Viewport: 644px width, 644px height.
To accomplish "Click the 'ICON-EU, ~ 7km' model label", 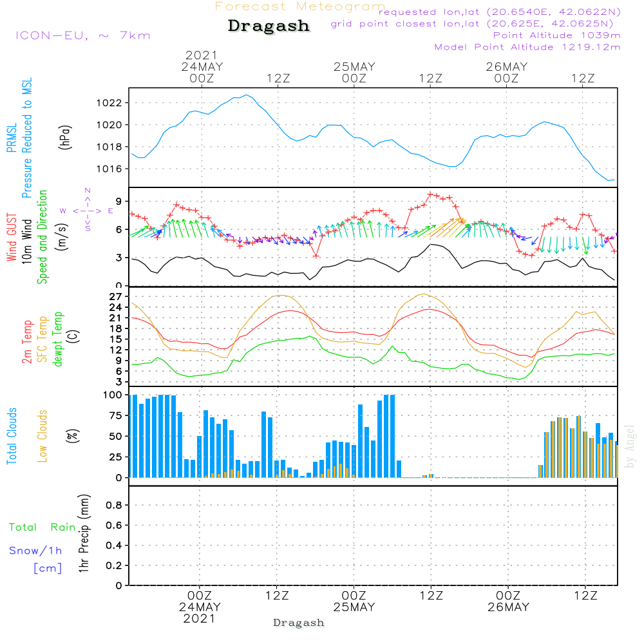I will [x=83, y=35].
